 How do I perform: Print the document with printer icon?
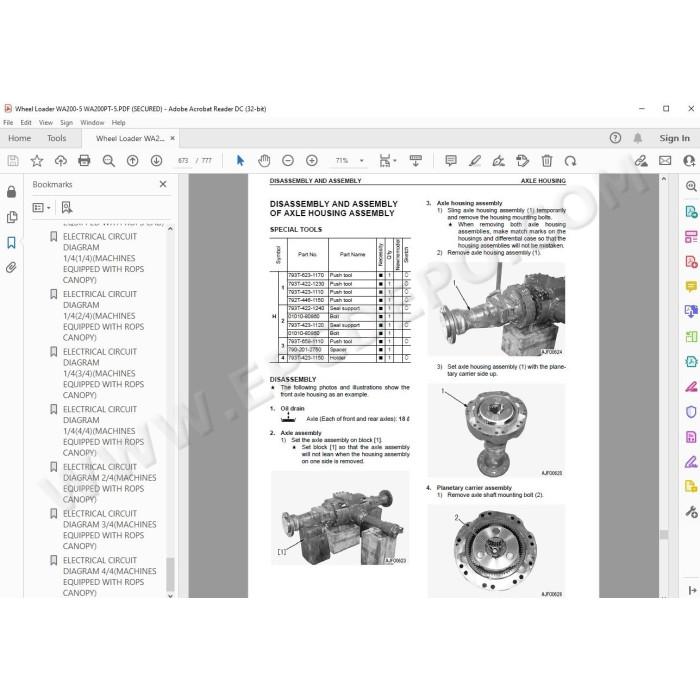pos(84,161)
